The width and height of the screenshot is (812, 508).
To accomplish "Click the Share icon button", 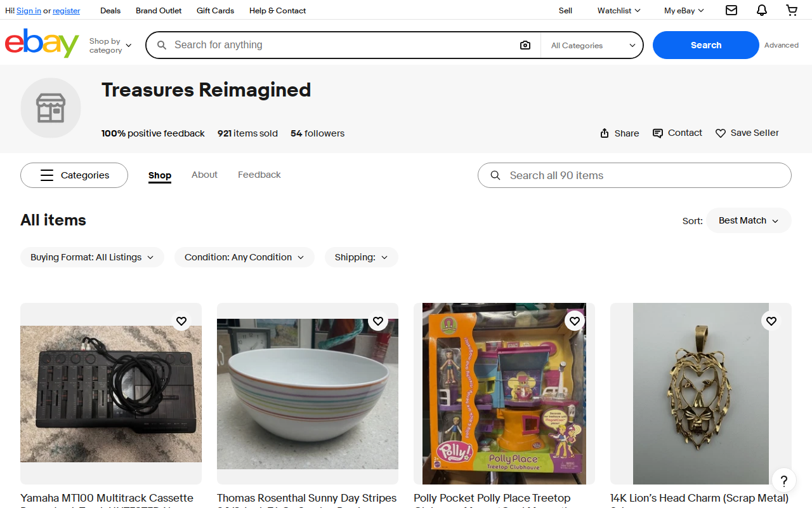I will coord(620,133).
